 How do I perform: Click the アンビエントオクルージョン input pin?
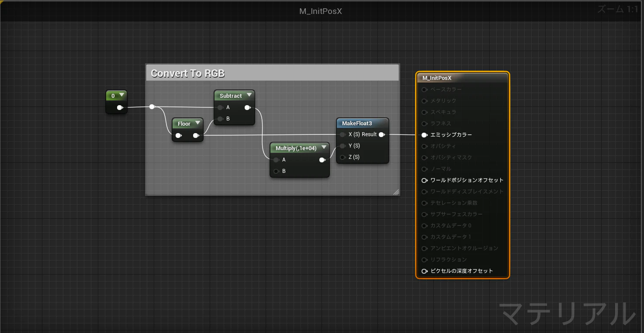[424, 248]
